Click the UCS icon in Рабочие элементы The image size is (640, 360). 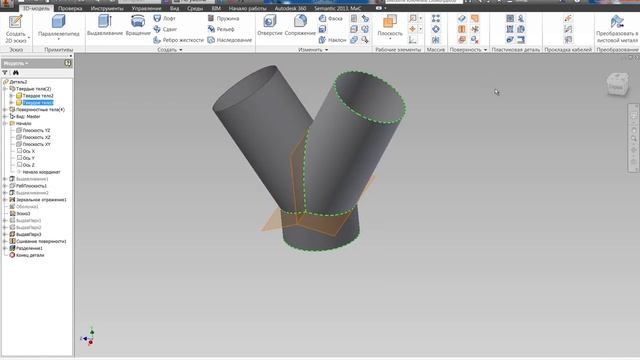click(x=413, y=40)
